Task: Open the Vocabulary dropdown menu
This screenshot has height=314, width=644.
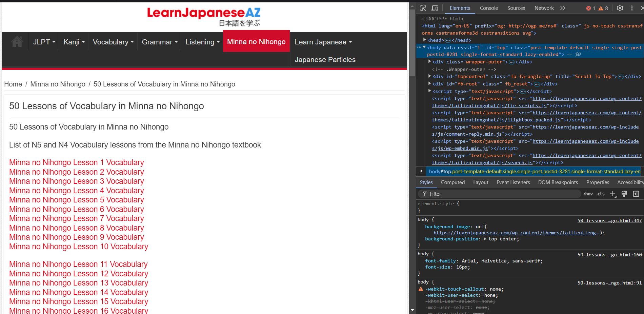Action: pyautogui.click(x=113, y=42)
